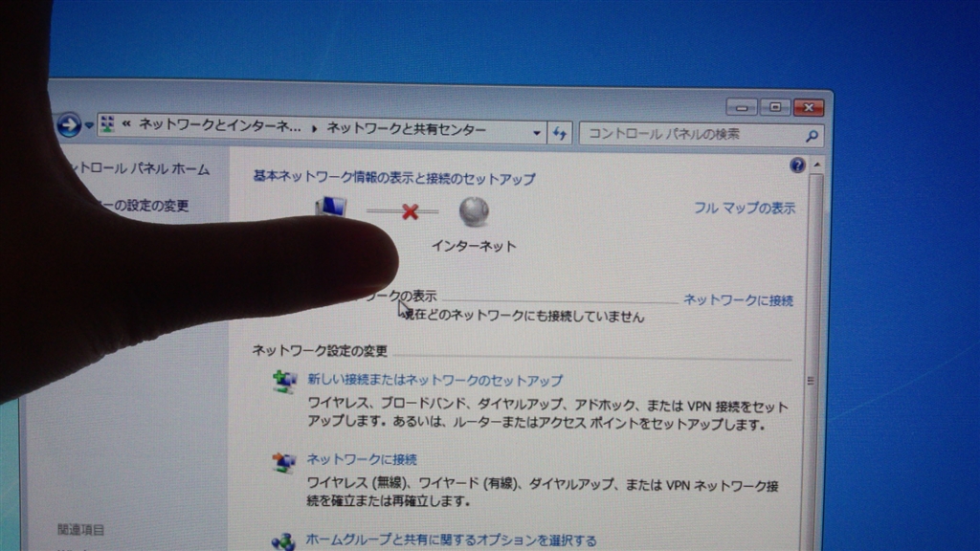The height and width of the screenshot is (551, 980).
Task: Open the address bar history dropdown
Action: click(x=536, y=132)
